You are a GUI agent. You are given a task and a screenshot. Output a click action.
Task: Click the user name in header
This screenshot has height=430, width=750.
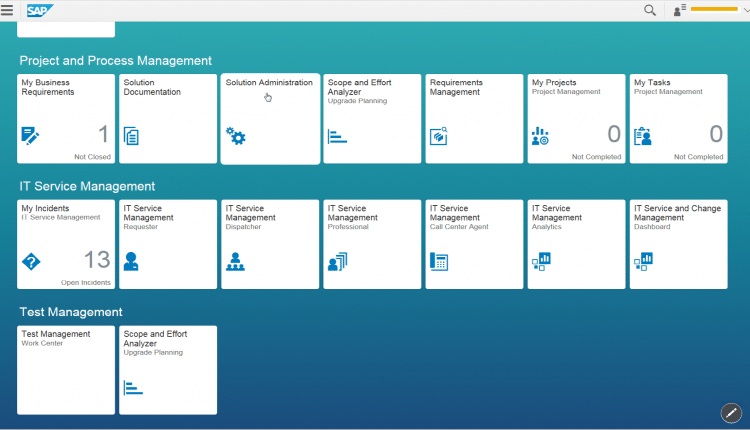click(714, 9)
